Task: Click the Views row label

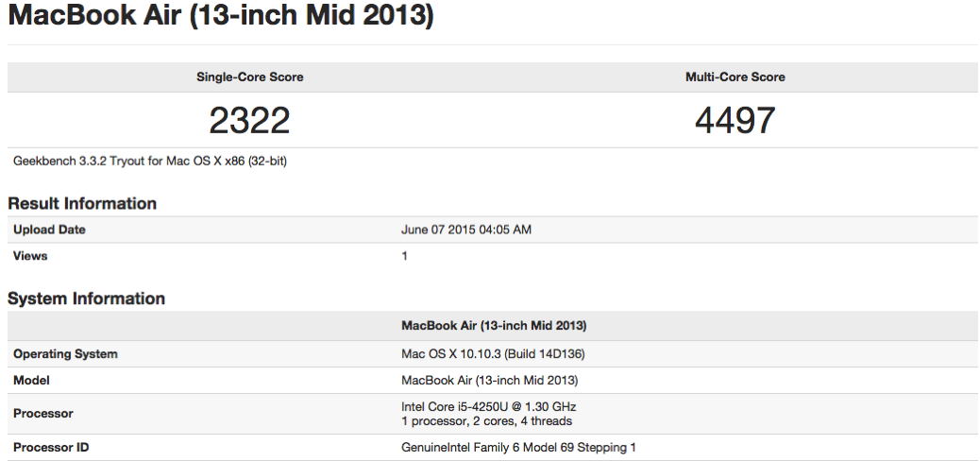Action: [x=30, y=256]
